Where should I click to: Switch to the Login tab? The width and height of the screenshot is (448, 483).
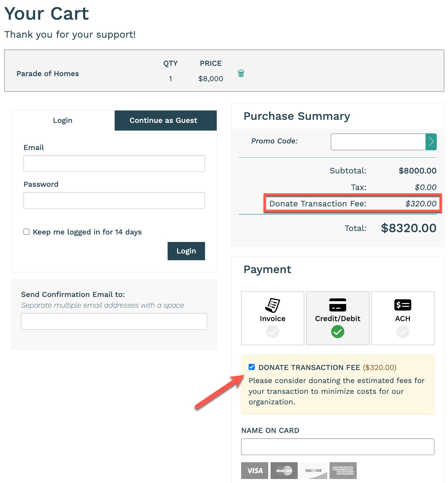63,121
